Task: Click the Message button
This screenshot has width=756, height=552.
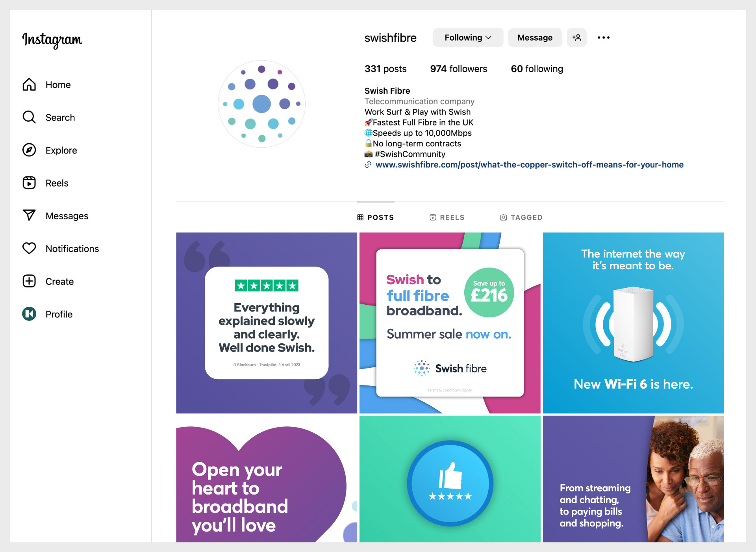Action: point(535,38)
